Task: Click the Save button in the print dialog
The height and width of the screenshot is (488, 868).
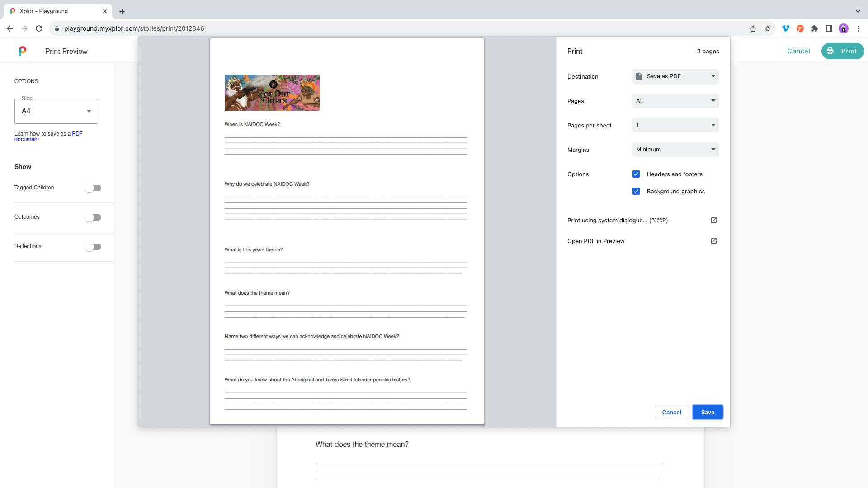Action: coord(707,412)
